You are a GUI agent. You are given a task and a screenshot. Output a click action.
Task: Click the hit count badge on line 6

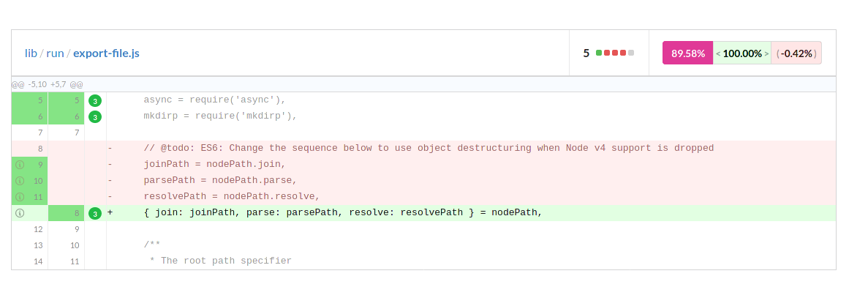coord(95,117)
